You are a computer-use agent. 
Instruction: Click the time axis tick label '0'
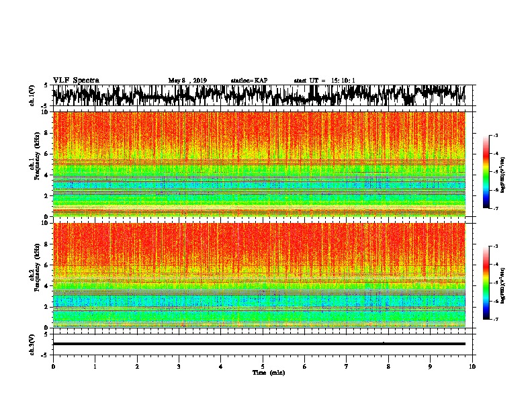pos(53,366)
